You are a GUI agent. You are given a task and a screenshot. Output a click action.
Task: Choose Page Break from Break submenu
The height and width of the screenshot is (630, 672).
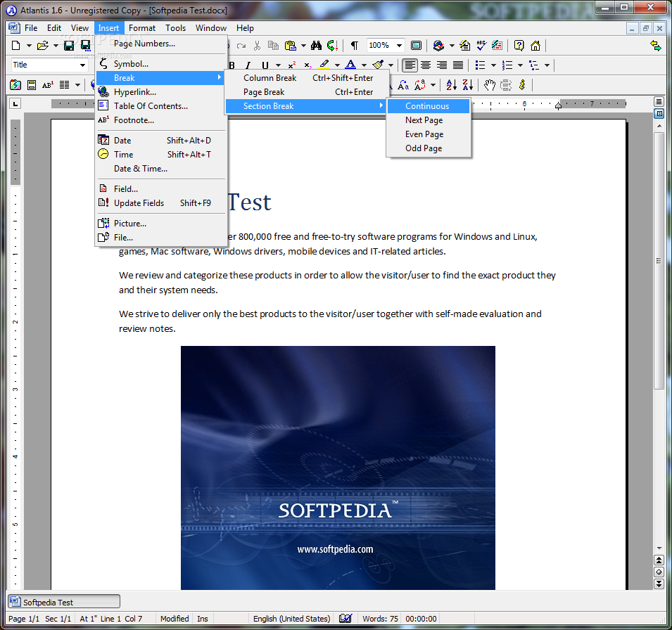click(x=308, y=91)
